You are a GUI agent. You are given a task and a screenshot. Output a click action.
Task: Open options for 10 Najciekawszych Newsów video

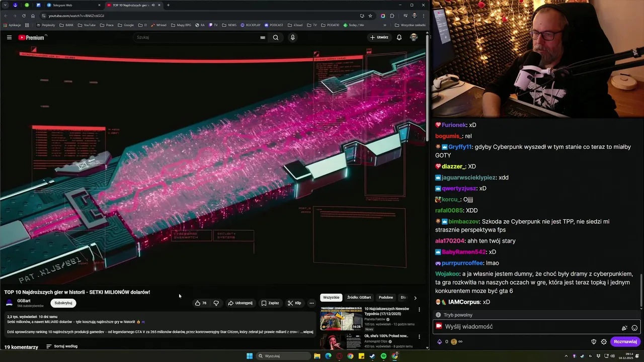pos(419,310)
